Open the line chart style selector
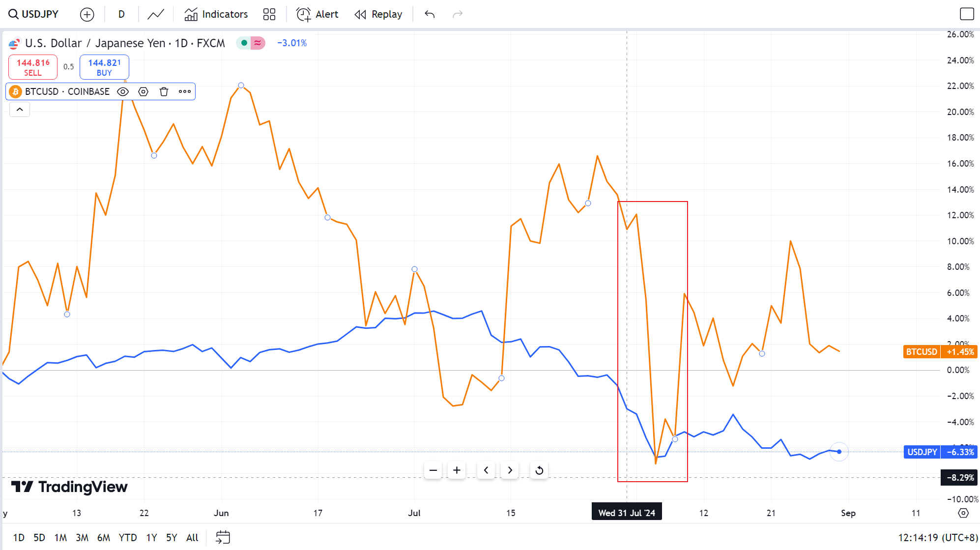Image resolution: width=980 pixels, height=550 pixels. point(156,14)
